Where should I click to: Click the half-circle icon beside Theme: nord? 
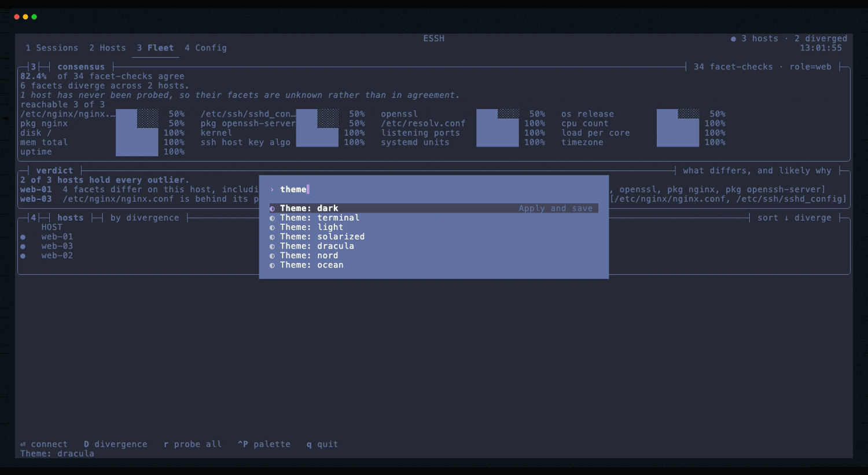click(x=272, y=256)
